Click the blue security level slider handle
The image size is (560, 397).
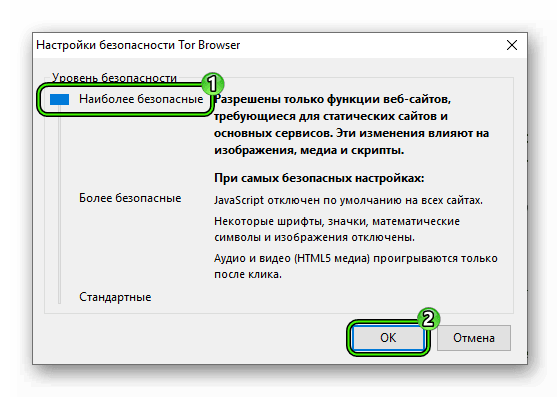click(59, 100)
